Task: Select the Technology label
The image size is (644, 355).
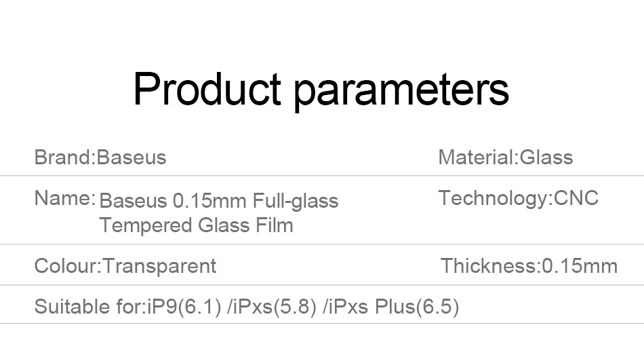Action: point(494,198)
